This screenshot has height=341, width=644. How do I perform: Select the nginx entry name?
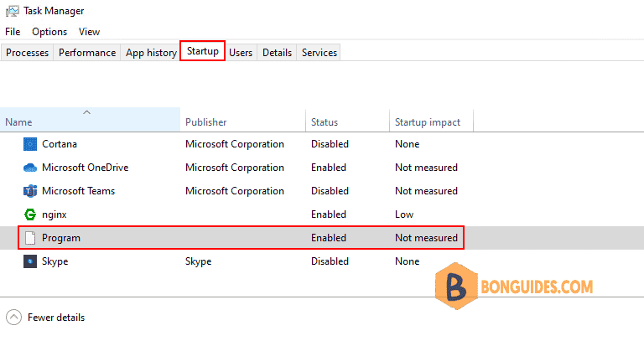(x=55, y=214)
